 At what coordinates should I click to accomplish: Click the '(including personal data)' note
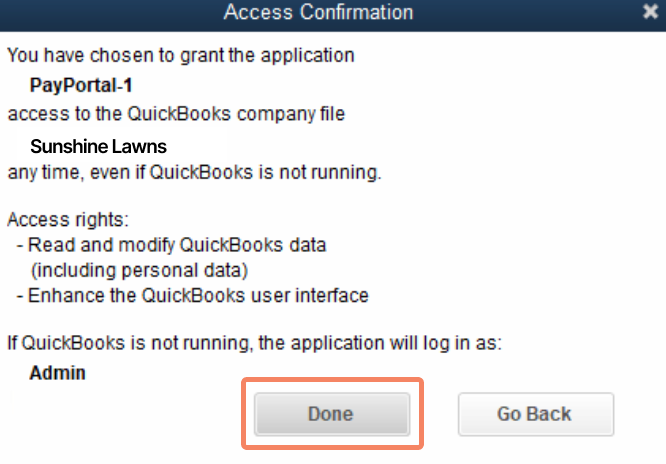(139, 271)
